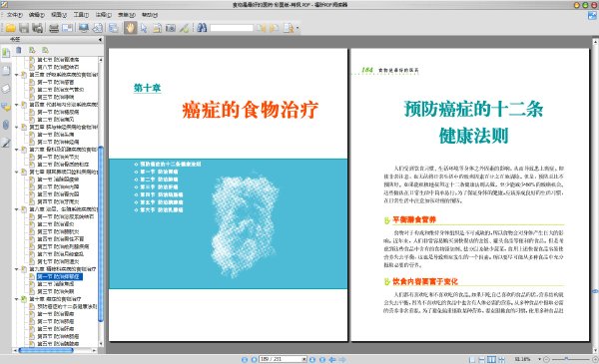Open the zoom percentage dropdown showing 83.18%
Screen dimensions: 599x364
click(540, 359)
